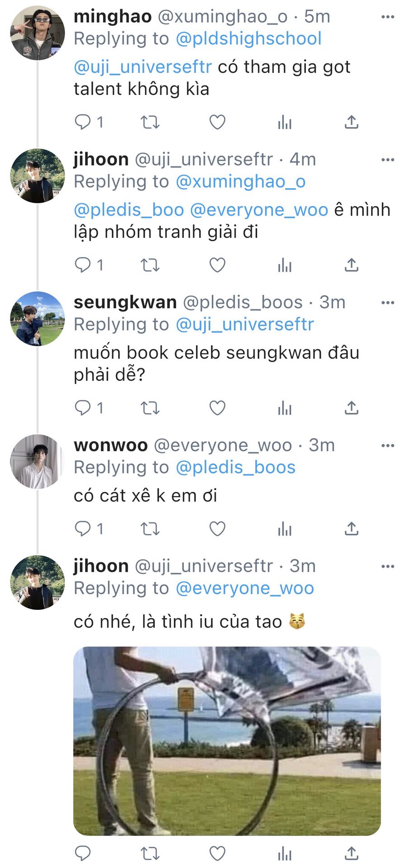Viewport: 410px width, 868px height.
Task: Open more options on seungkwan's tweet
Action: pyautogui.click(x=388, y=303)
